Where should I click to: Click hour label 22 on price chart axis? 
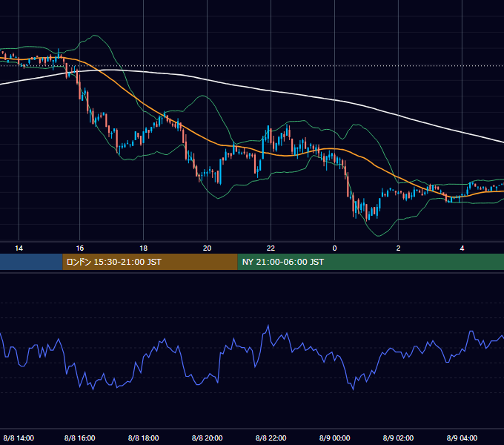(x=271, y=248)
